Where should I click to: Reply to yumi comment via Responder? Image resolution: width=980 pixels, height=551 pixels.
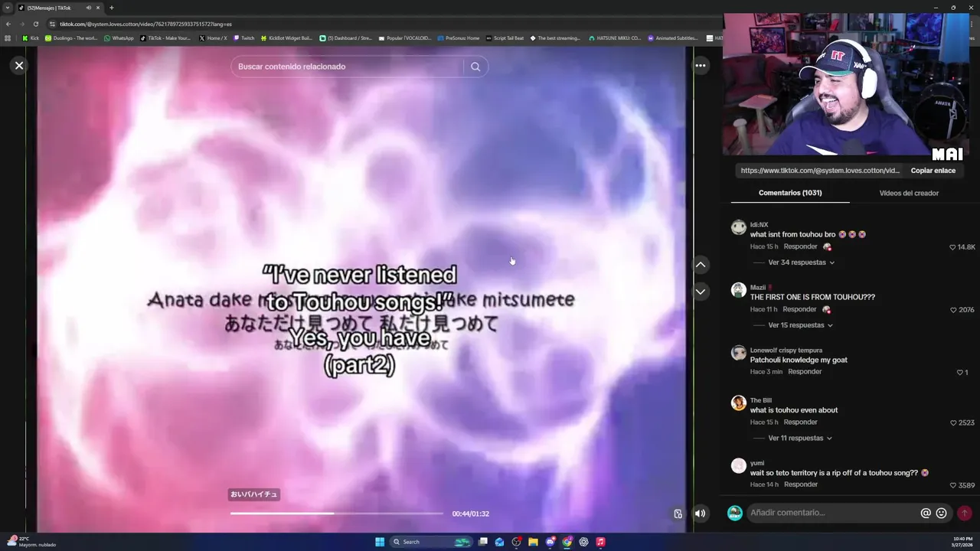[x=801, y=484]
